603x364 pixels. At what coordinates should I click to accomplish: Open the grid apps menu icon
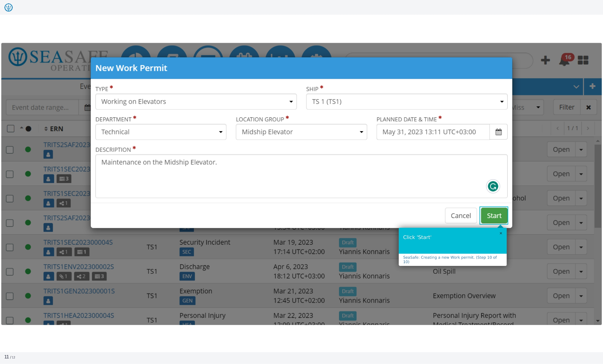coord(583,60)
